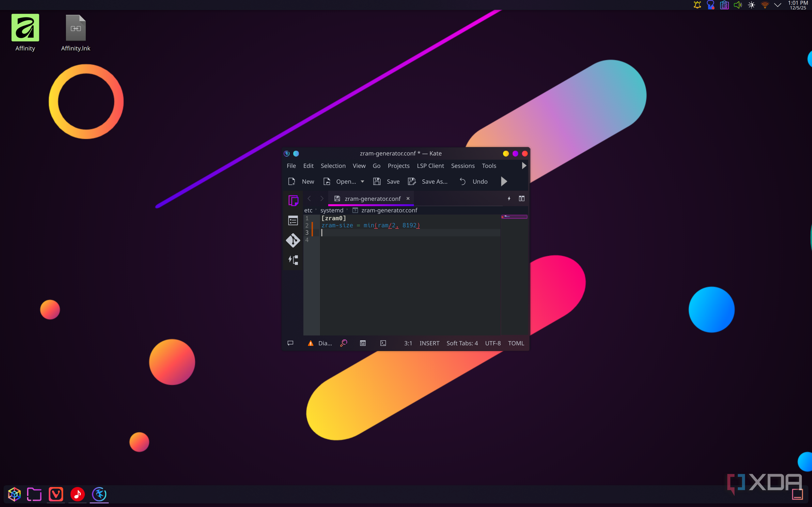The height and width of the screenshot is (507, 812).
Task: Open the terminal panel in the status bar
Action: (383, 343)
